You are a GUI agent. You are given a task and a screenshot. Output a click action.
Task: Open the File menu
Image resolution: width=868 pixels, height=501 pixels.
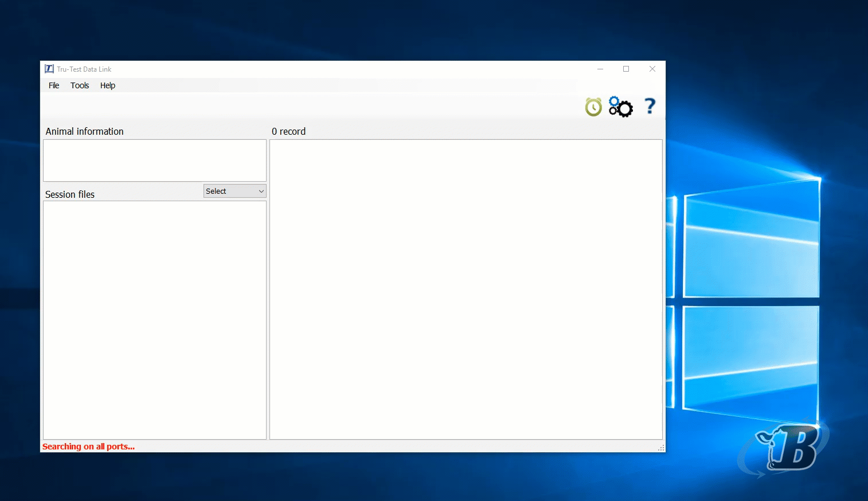click(x=54, y=85)
